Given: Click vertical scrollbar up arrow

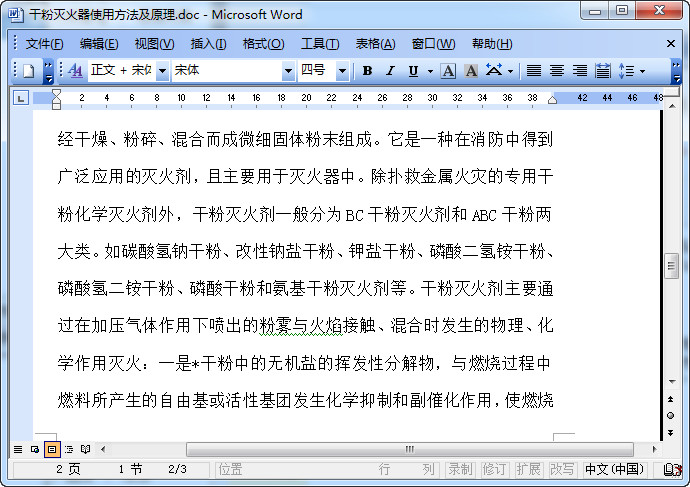Looking at the screenshot, I should pyautogui.click(x=672, y=106).
